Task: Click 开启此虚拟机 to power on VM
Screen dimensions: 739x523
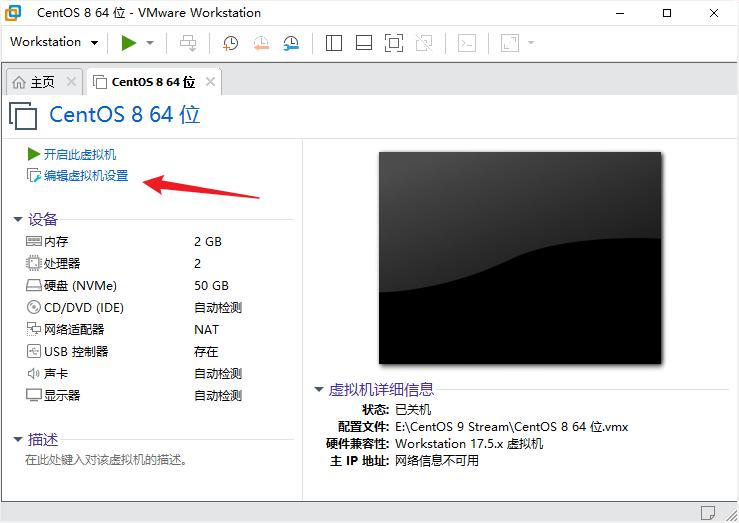Action: (79, 154)
